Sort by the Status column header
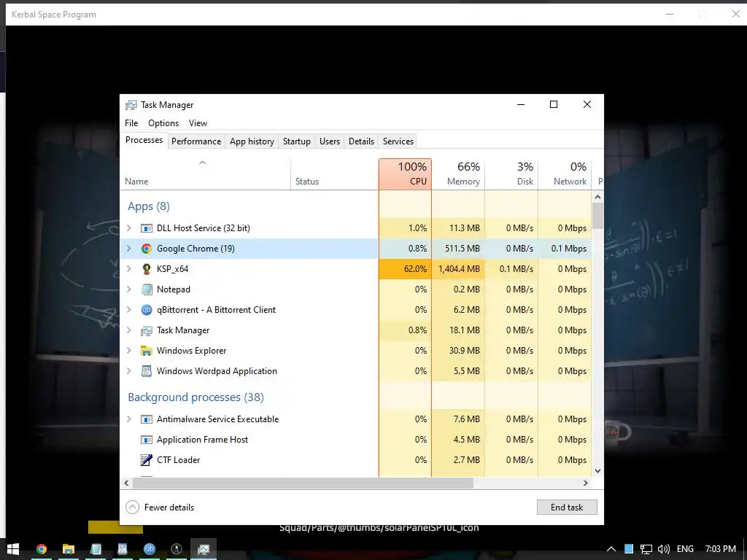The height and width of the screenshot is (560, 747). point(334,174)
